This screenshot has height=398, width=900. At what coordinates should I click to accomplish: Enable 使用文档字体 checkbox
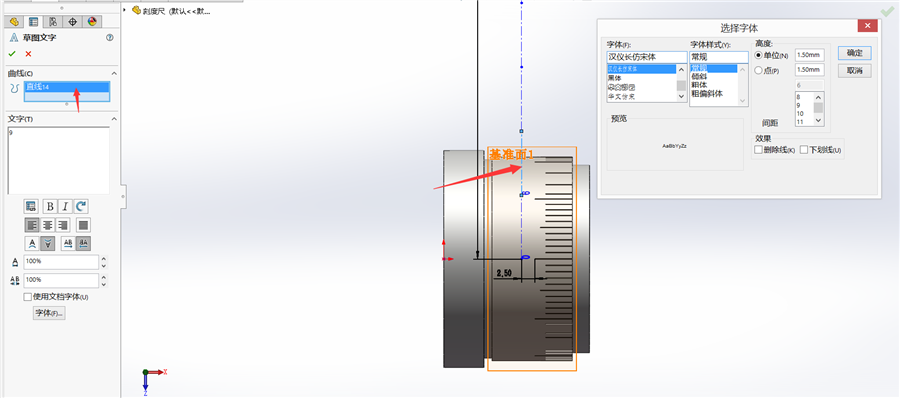27,297
